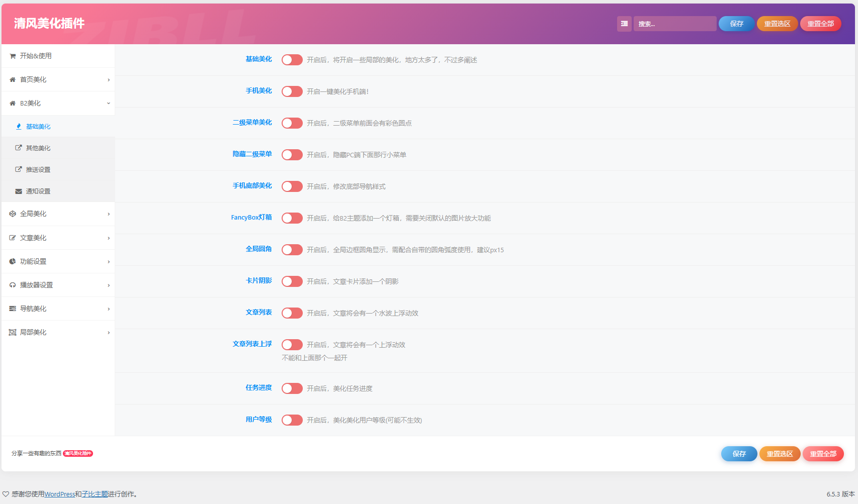Click the expand-all list icon beside search
This screenshot has height=504, width=858.
tap(624, 24)
